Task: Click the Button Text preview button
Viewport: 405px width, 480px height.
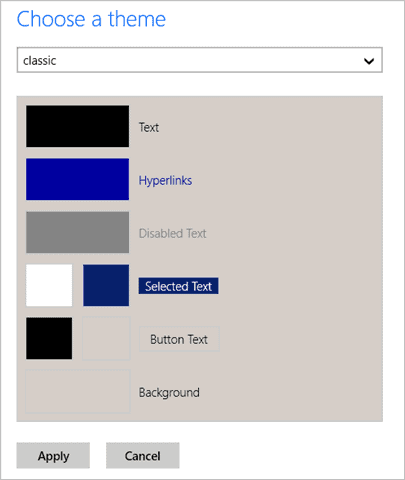Action: pyautogui.click(x=179, y=339)
